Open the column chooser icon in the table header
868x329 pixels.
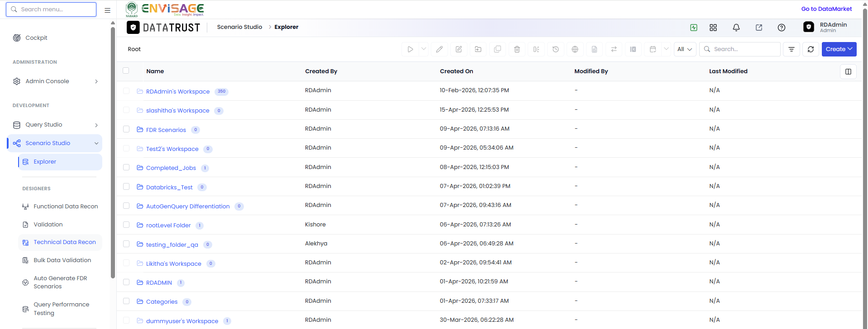coord(849,71)
